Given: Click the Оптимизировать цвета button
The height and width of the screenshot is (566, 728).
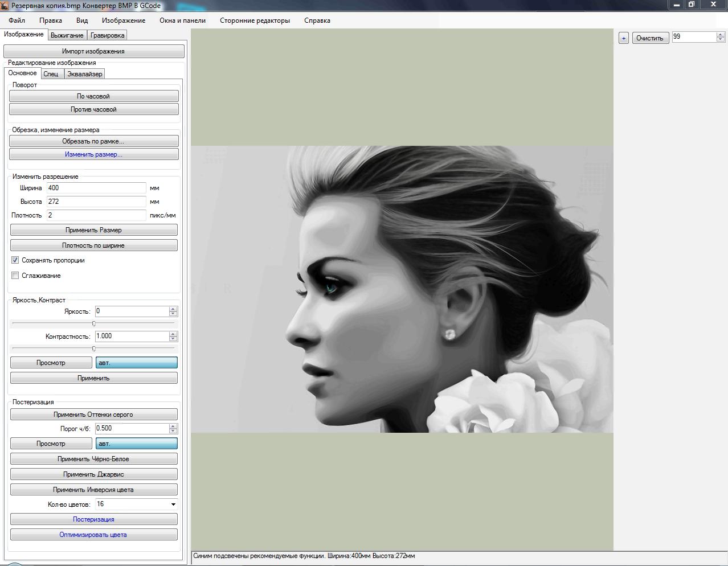Looking at the screenshot, I should point(93,535).
